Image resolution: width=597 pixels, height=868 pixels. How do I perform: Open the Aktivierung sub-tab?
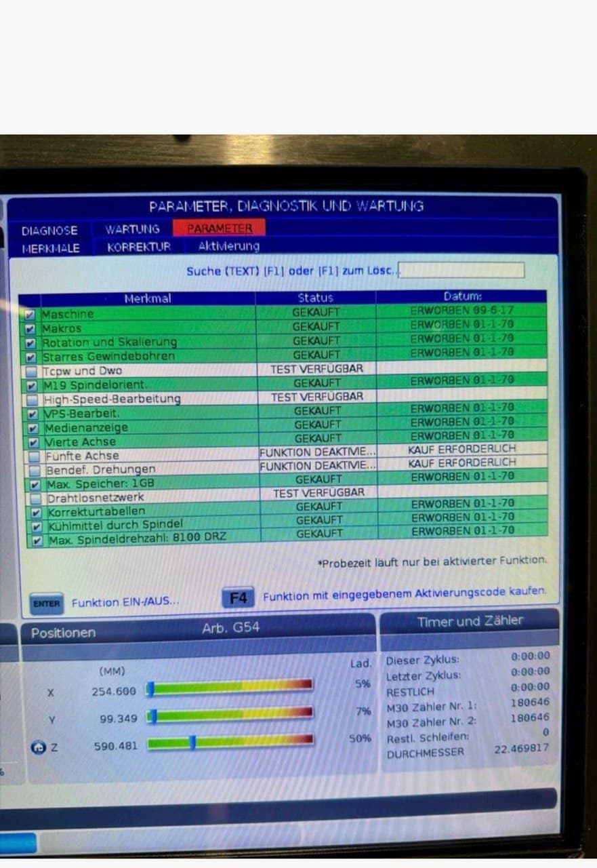click(x=228, y=245)
